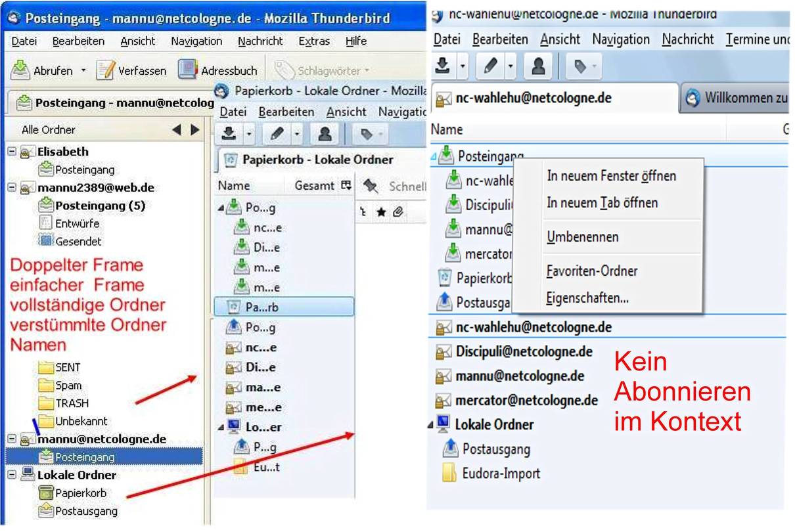This screenshot has width=795, height=532.
Task: Select the Posteingang - mannu@netcolog tab
Action: pos(115,102)
